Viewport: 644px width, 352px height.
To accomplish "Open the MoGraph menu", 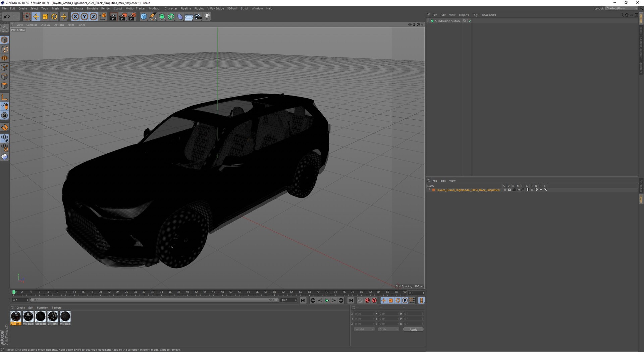I will pos(155,8).
